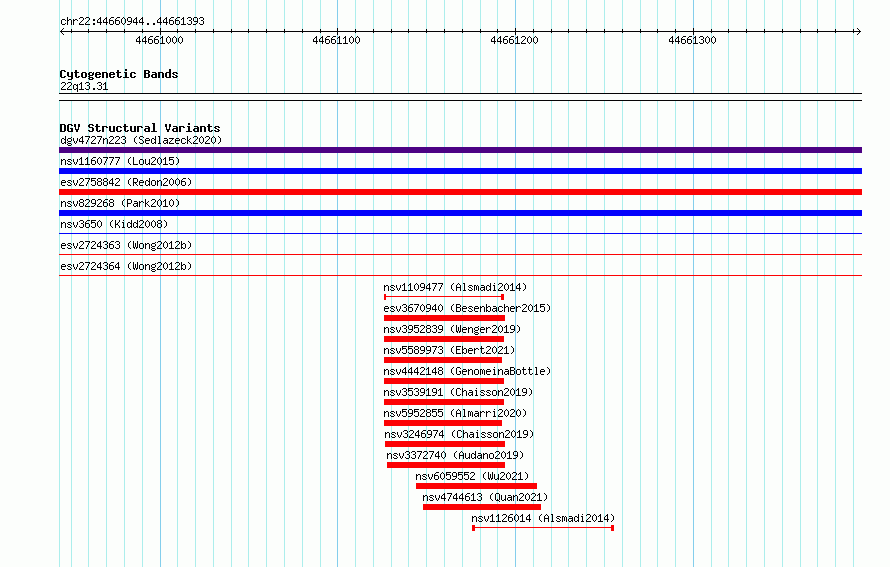
Task: Open the nsv6059552 (Wu2021) label
Action: tap(472, 476)
